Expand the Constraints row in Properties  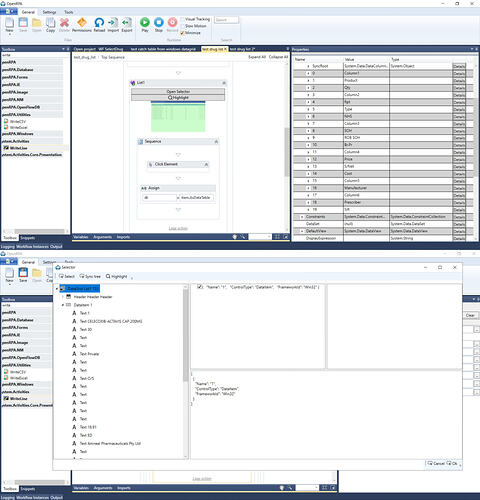(x=302, y=217)
